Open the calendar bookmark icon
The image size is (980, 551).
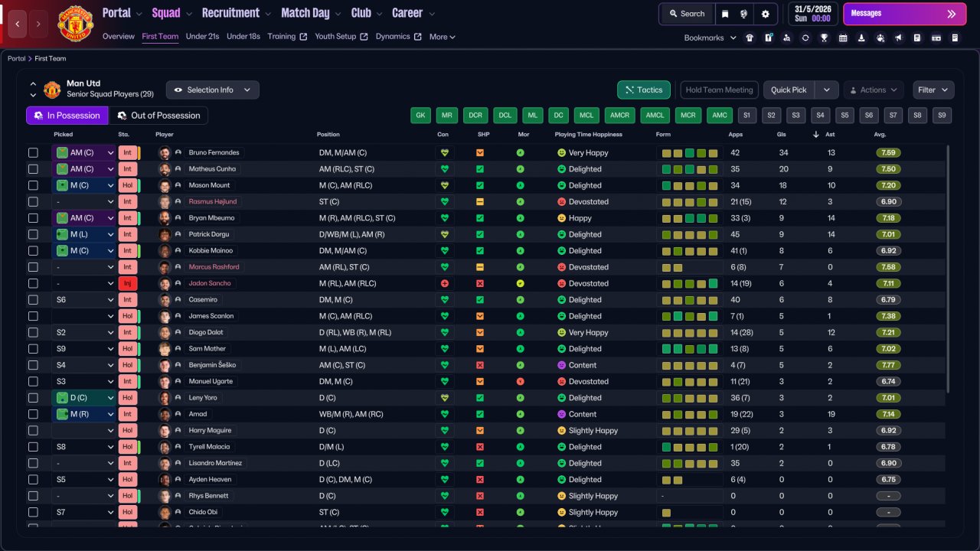pos(843,37)
